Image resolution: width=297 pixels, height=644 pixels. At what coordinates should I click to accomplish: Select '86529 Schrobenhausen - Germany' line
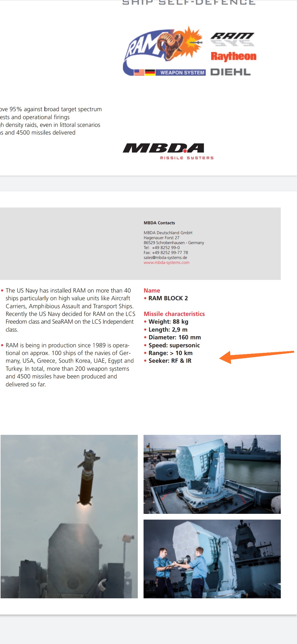pyautogui.click(x=174, y=243)
